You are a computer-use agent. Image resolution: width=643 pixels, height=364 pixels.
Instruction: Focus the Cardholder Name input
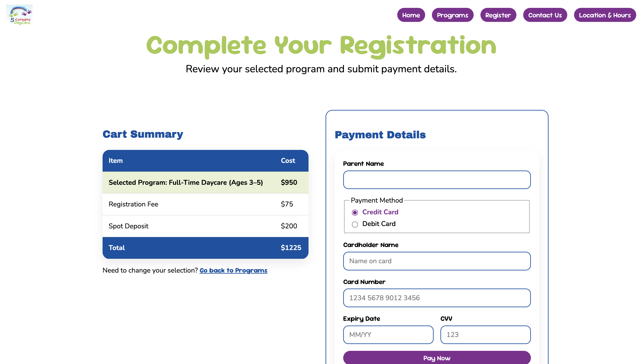437,261
